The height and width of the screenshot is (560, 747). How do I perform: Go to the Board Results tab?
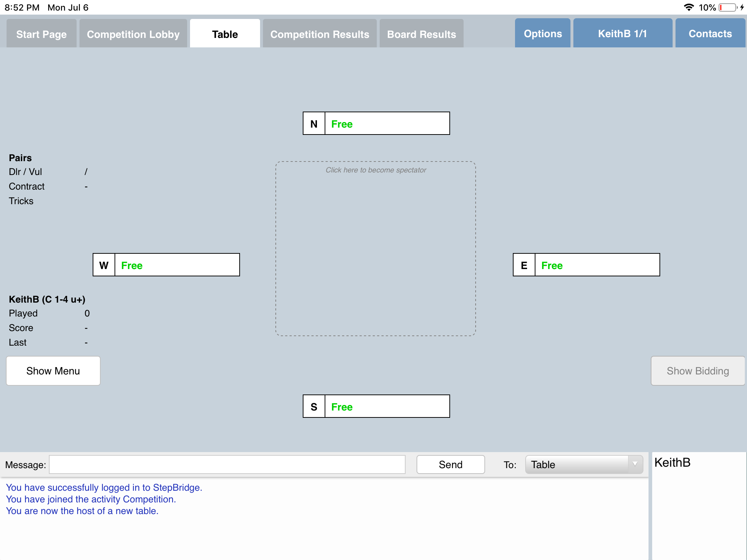[x=421, y=34]
